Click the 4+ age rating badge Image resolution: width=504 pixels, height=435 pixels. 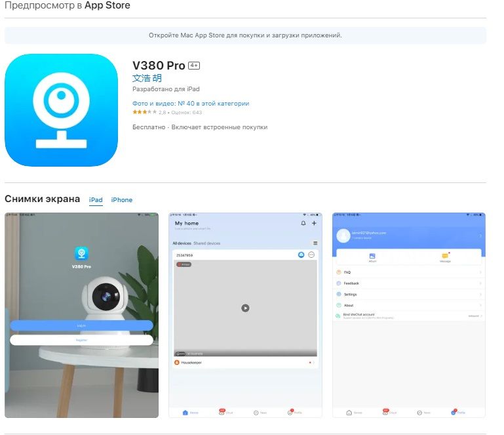194,66
